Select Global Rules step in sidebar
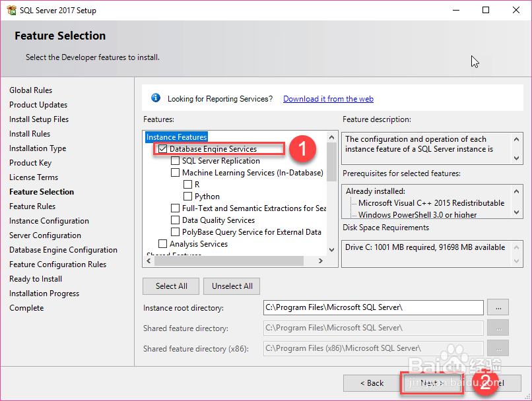This screenshot has height=401, width=532. tap(30, 90)
